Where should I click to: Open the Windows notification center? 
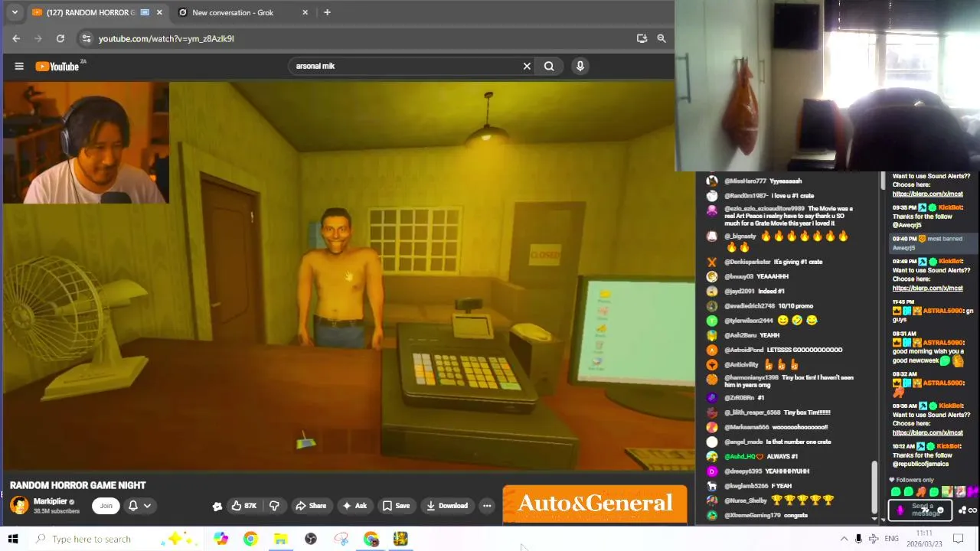958,539
